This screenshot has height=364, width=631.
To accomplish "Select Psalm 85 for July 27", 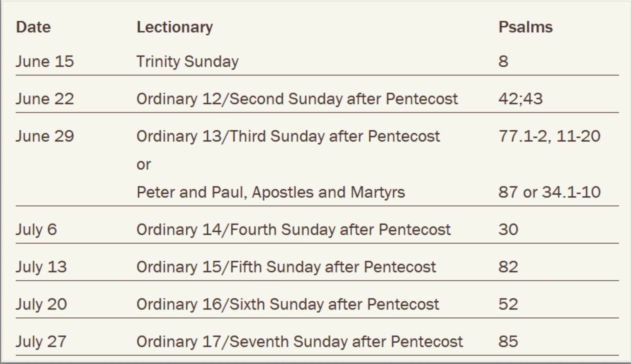I will point(508,341).
